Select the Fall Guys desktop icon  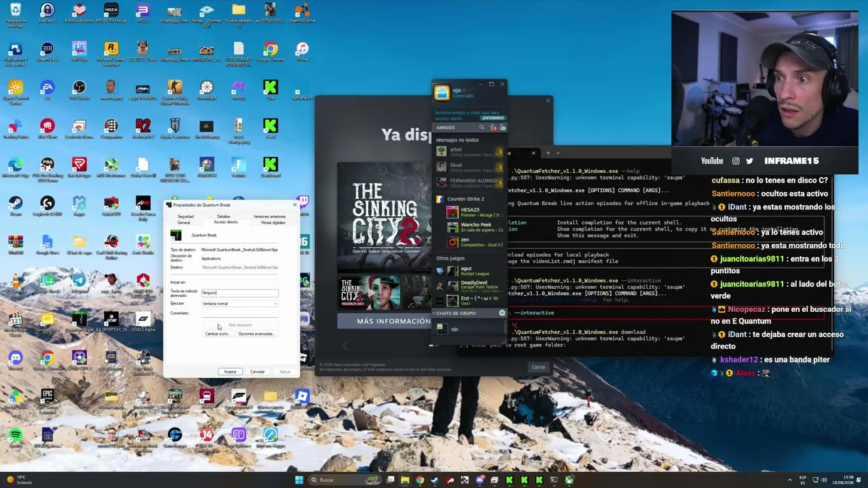tap(79, 52)
